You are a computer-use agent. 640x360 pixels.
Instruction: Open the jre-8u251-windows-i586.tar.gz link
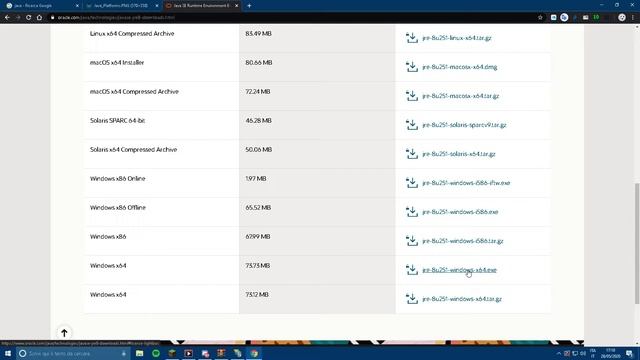tap(463, 241)
